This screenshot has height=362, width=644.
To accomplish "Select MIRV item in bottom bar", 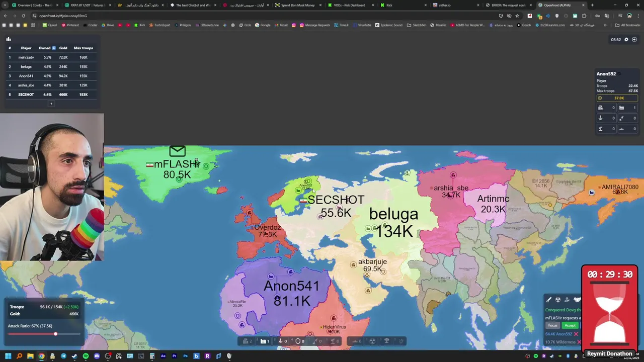I will click(x=401, y=341).
